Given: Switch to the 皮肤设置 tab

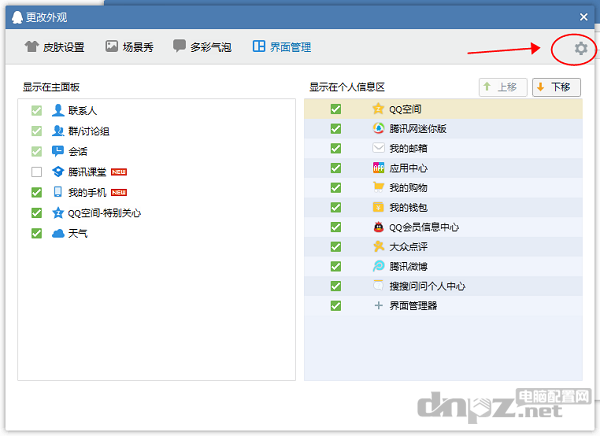Looking at the screenshot, I should point(55,47).
